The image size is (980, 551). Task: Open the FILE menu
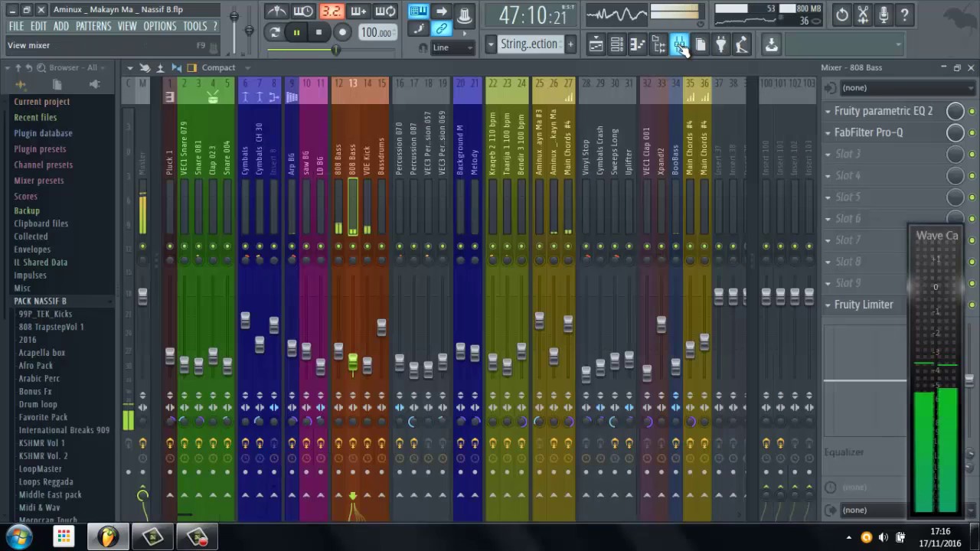(x=16, y=26)
